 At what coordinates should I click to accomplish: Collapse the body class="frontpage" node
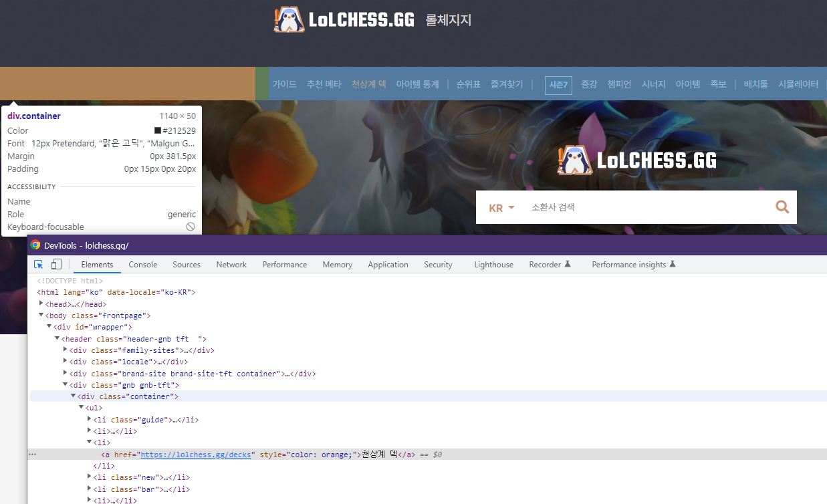click(41, 316)
